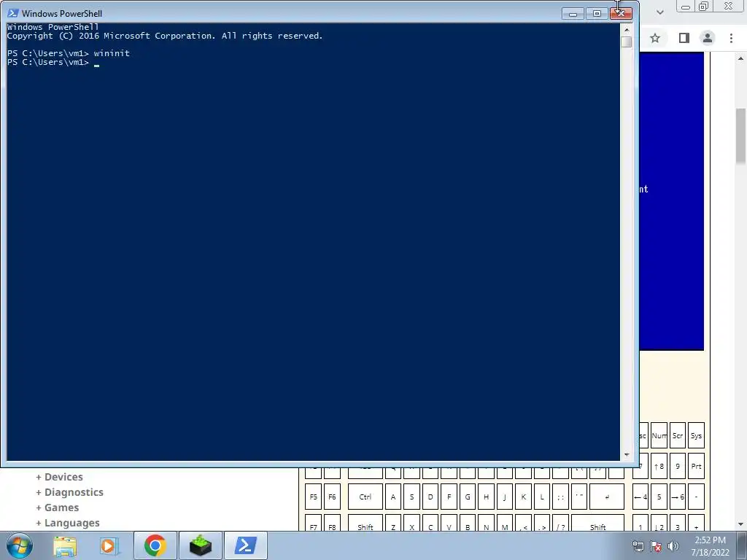
Task: Click the L key on virtual keyboard
Action: click(542, 497)
